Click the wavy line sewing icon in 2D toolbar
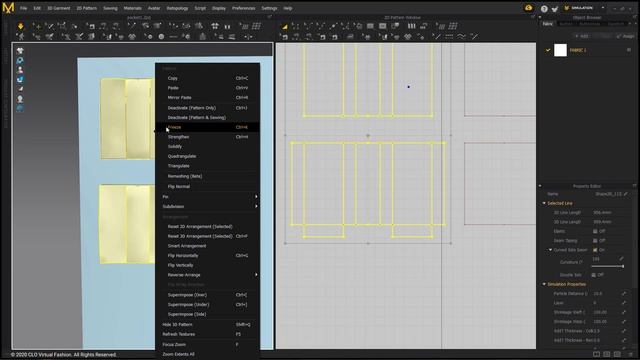 [x=461, y=37]
